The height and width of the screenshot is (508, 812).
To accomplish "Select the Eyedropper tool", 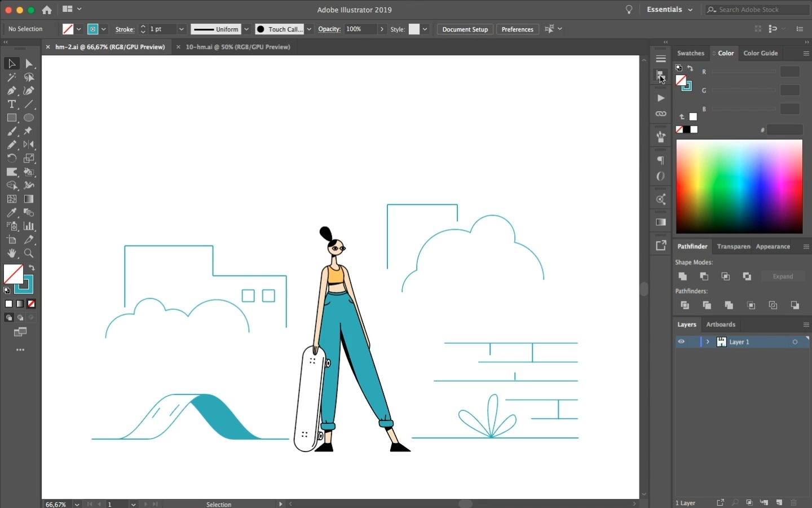I will click(x=12, y=213).
